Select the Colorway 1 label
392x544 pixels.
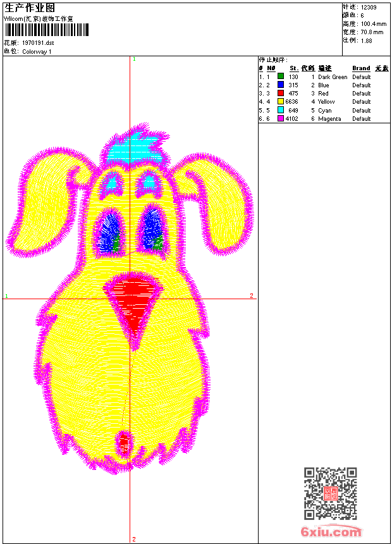tap(37, 52)
